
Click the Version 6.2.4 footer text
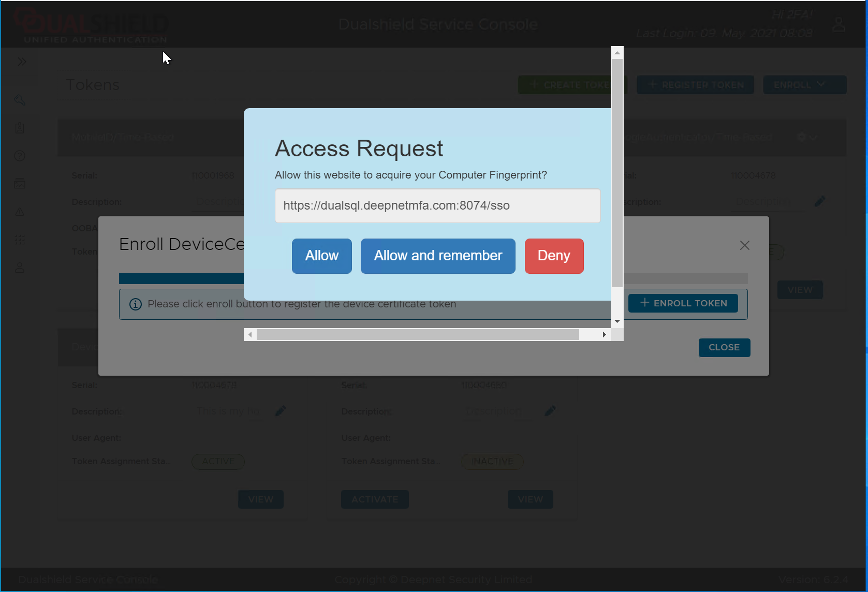[x=813, y=580]
